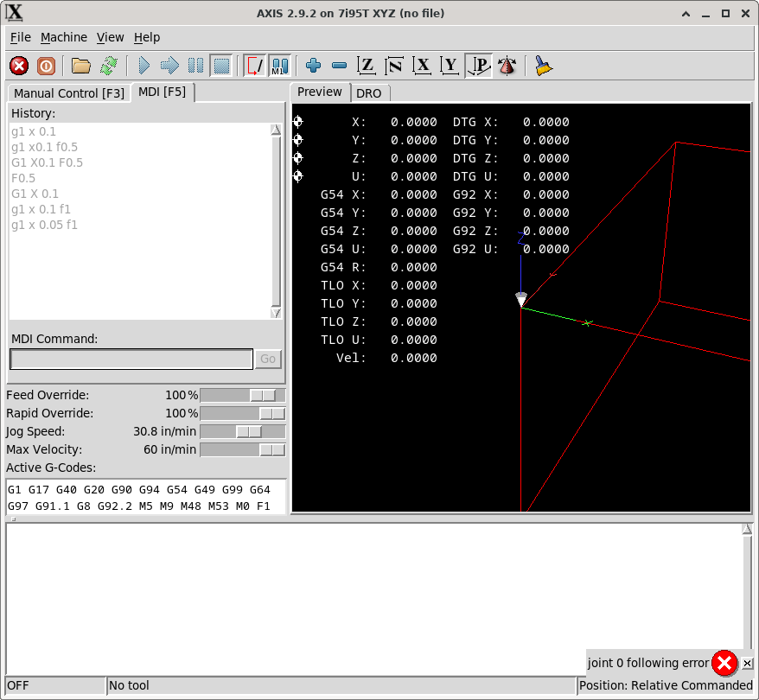This screenshot has width=759, height=700.
Task: Select perspective P view
Action: tap(479, 66)
